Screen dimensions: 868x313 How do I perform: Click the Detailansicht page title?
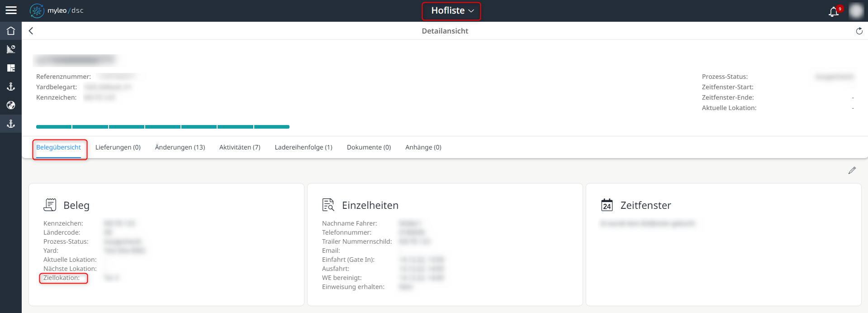(445, 31)
